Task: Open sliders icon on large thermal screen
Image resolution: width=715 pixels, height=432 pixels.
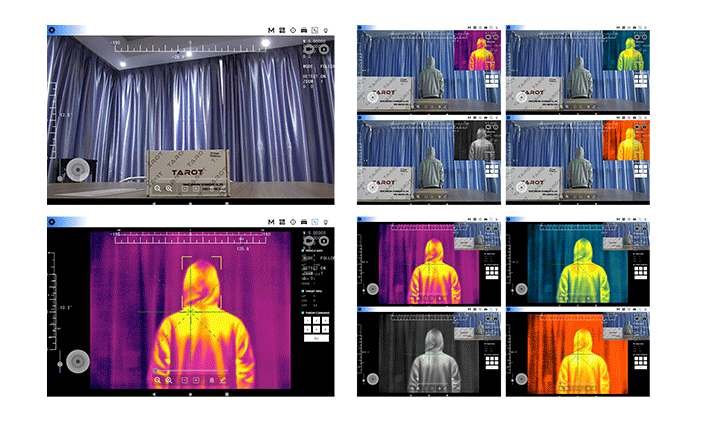Action: pos(282,222)
